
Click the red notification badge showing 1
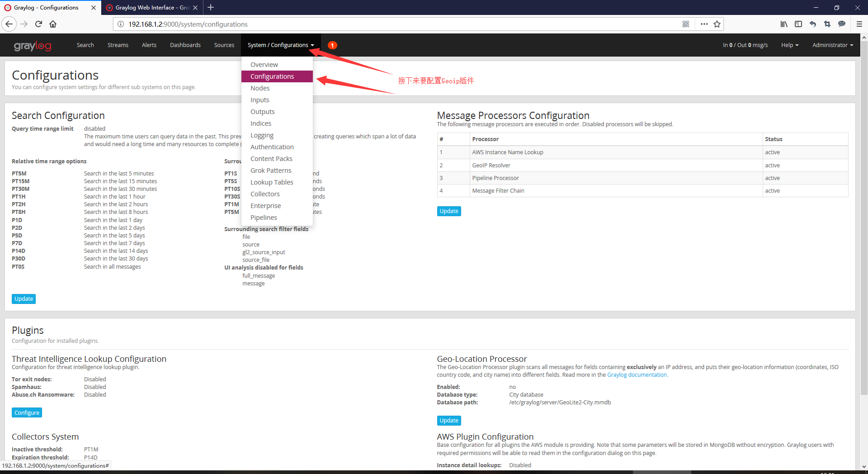[332, 45]
